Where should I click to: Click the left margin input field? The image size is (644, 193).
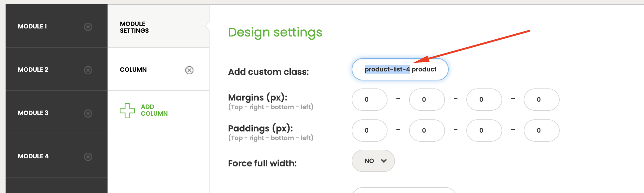(541, 100)
